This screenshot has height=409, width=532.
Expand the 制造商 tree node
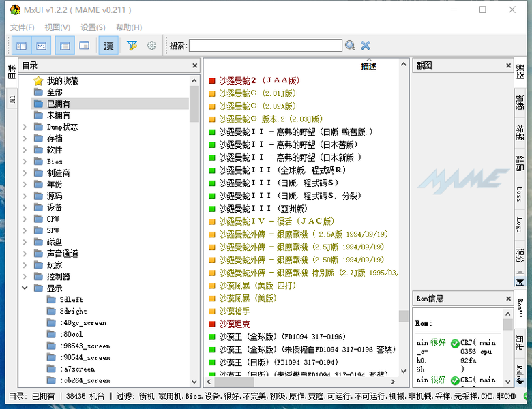point(25,173)
